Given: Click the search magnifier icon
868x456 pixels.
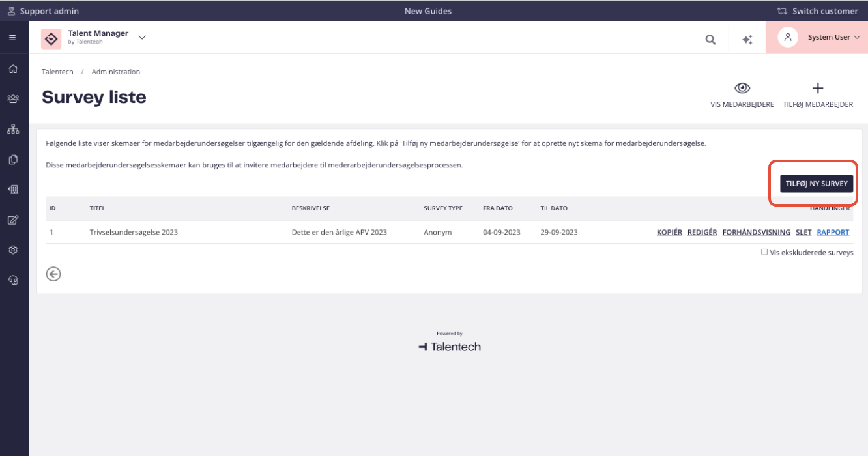Looking at the screenshot, I should pos(710,39).
